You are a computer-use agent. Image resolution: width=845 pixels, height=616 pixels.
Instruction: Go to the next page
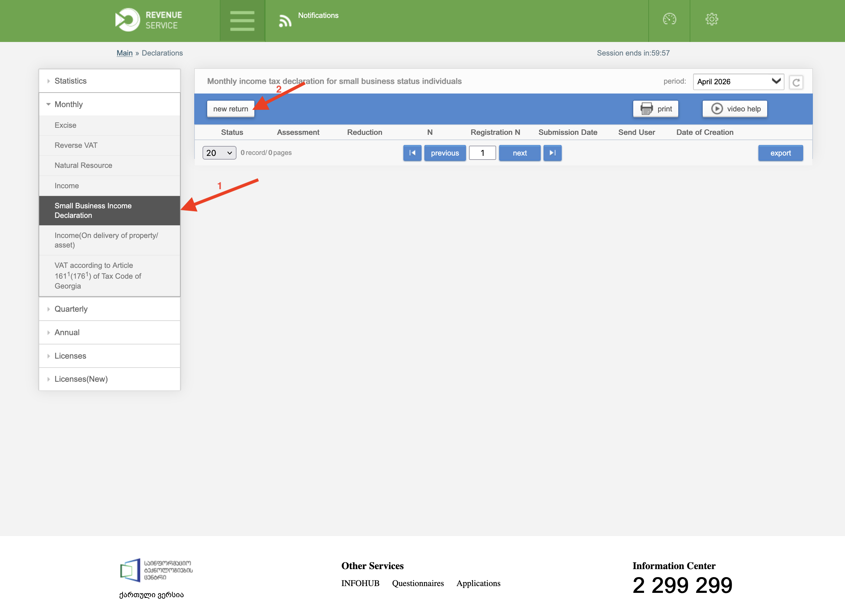(520, 153)
